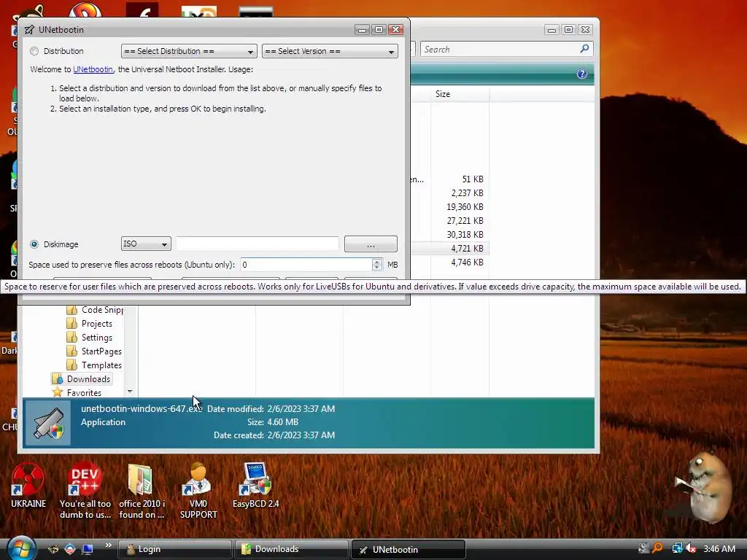Decrease persistent space with the down arrow
Viewport: 747px width, 560px height.
coord(377,268)
